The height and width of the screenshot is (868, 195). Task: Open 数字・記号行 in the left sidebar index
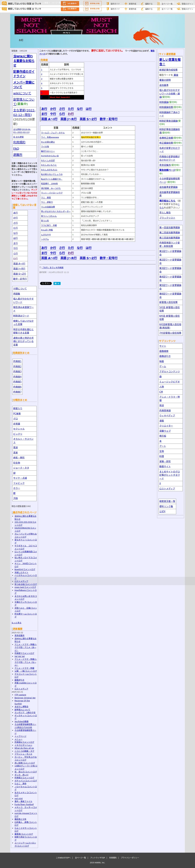(20, 279)
